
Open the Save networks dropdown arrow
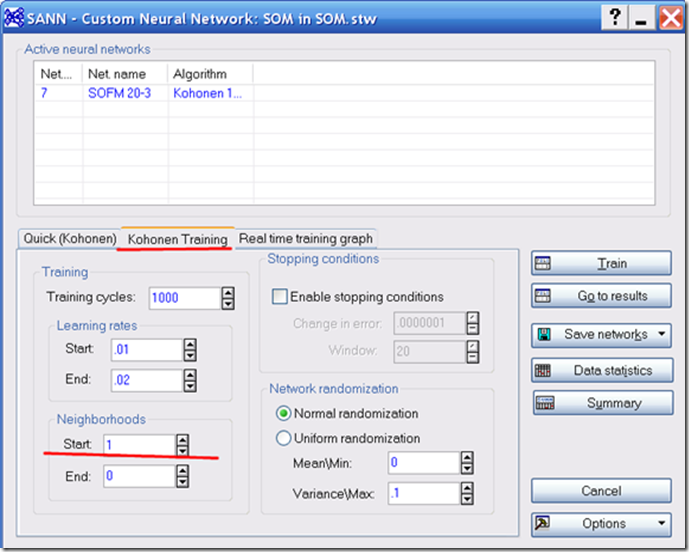point(661,334)
